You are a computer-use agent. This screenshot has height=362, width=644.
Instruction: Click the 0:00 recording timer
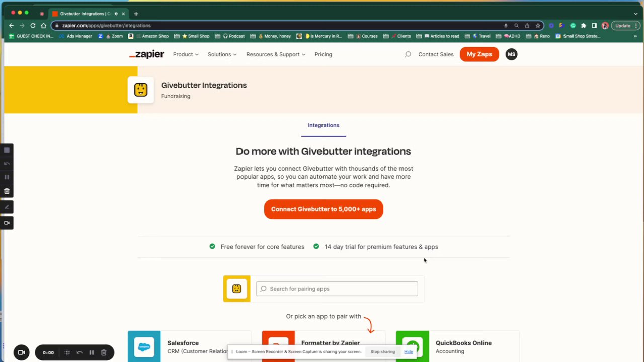tap(48, 352)
